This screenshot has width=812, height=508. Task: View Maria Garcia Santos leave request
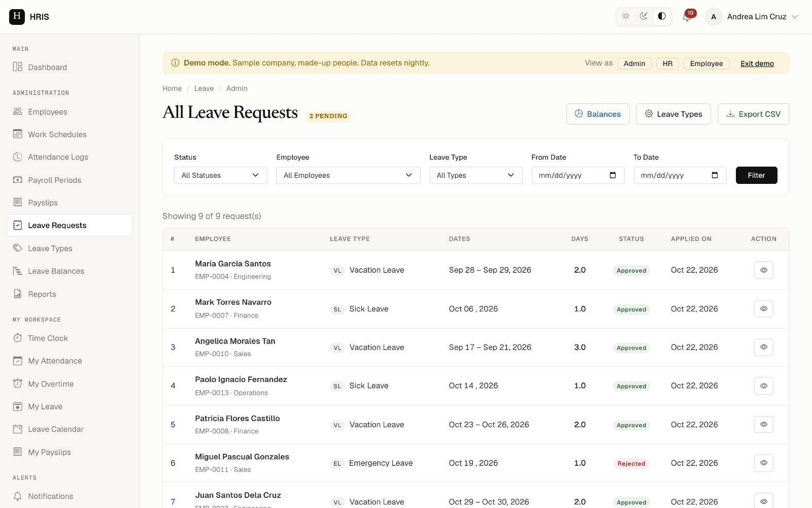coord(764,270)
